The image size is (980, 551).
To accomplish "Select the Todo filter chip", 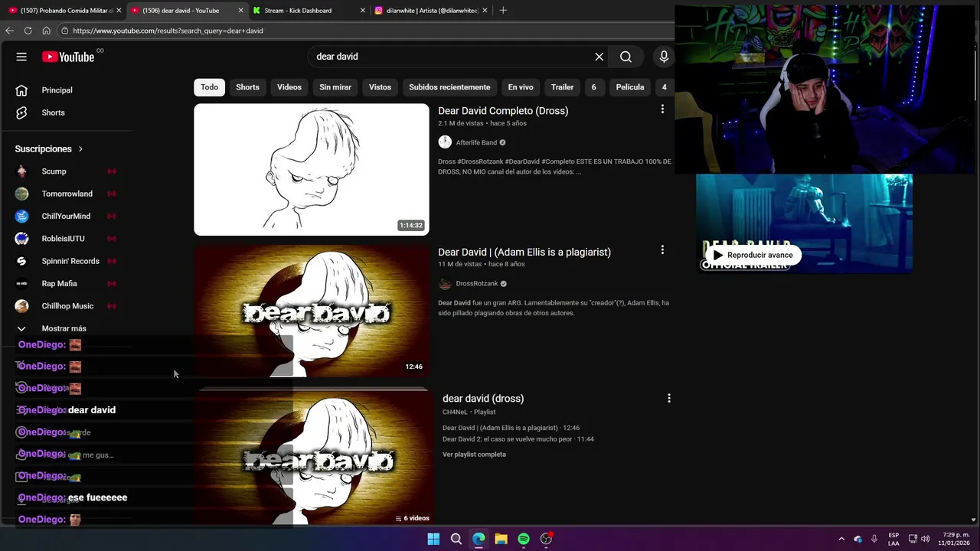I will point(209,87).
